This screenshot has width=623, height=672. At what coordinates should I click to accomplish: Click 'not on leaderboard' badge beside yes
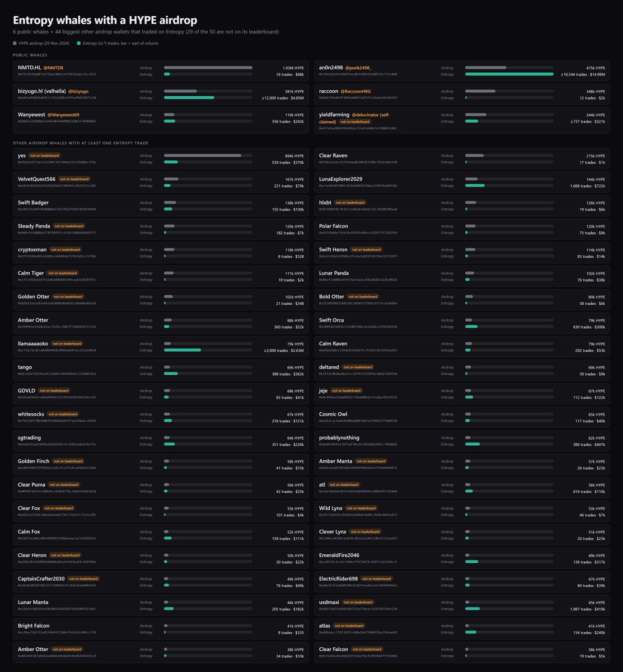coord(44,156)
